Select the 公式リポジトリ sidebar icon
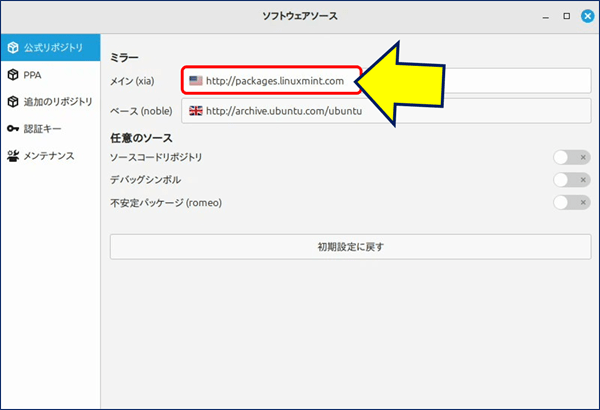This screenshot has width=600, height=410. point(13,47)
